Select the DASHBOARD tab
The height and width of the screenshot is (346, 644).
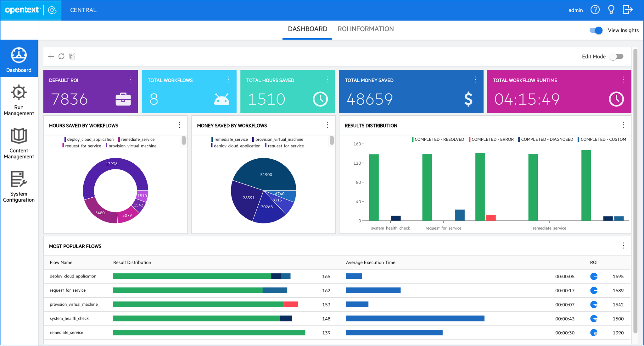click(x=307, y=29)
